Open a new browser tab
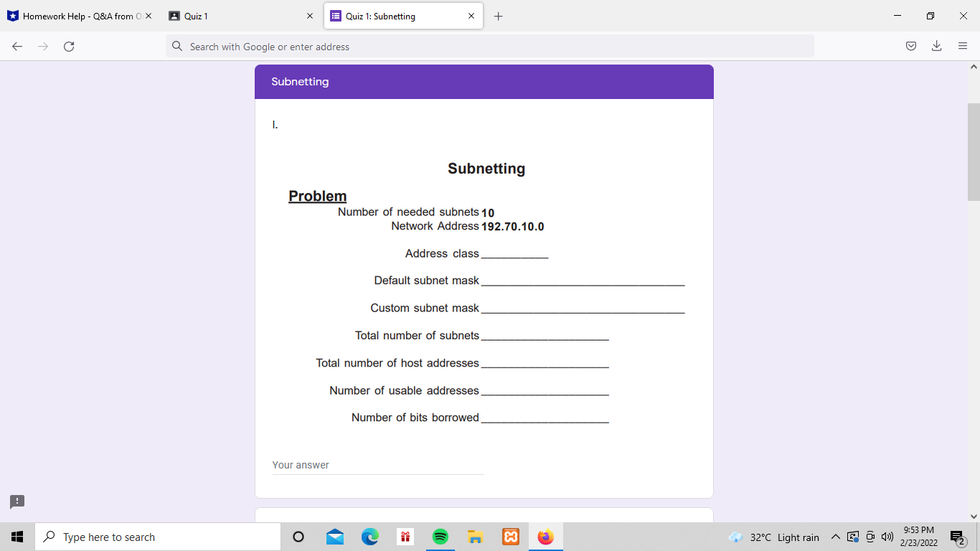The image size is (980, 551). pos(498,15)
